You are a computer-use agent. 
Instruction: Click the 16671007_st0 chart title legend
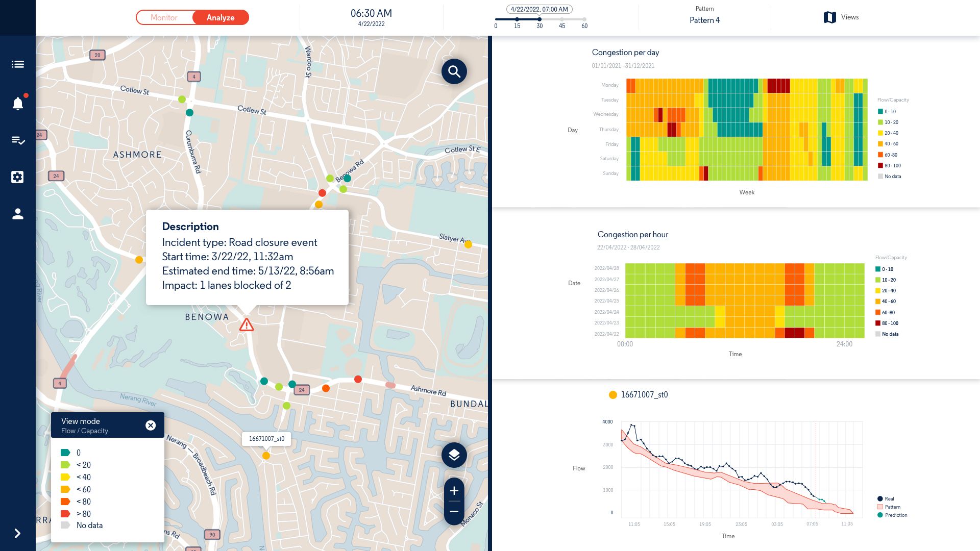pyautogui.click(x=644, y=394)
